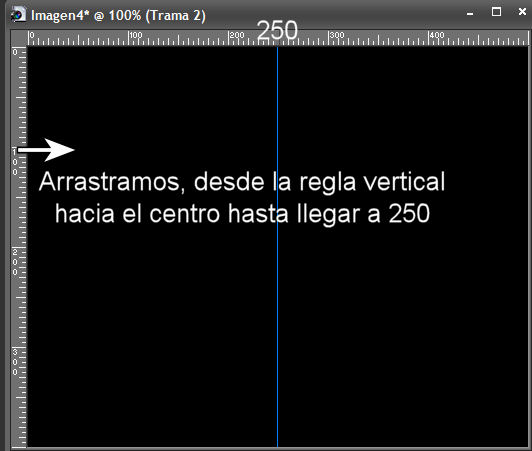Minimize the Imagen4 image window
This screenshot has height=451, width=532.
point(470,14)
